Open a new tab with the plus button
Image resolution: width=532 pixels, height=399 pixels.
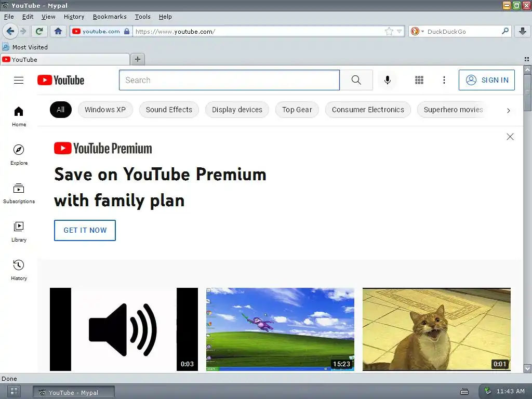(x=137, y=59)
